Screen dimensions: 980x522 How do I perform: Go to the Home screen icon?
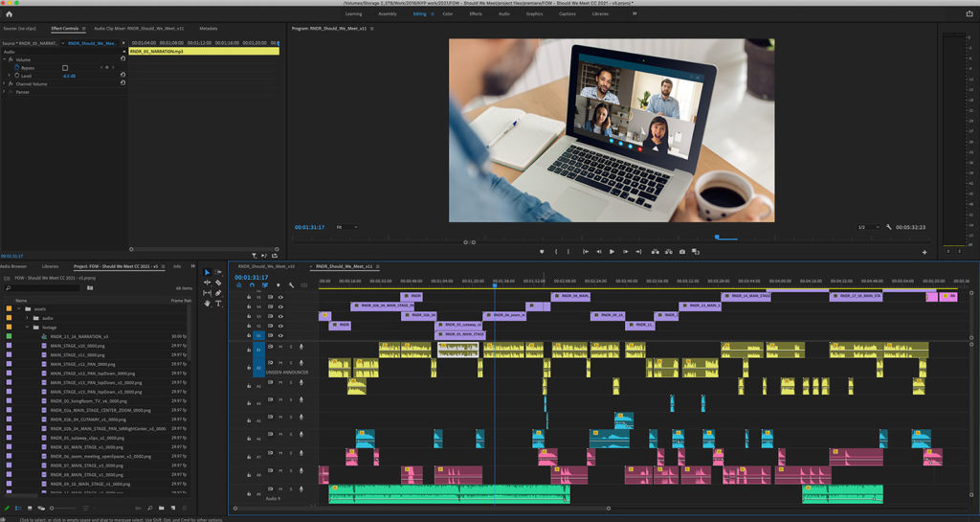[x=9, y=13]
